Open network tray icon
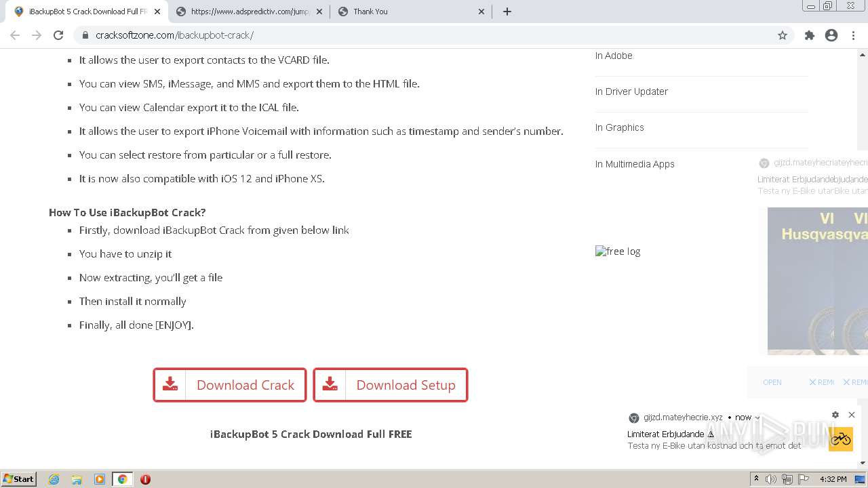Screen dimensions: 868x488 click(x=787, y=479)
